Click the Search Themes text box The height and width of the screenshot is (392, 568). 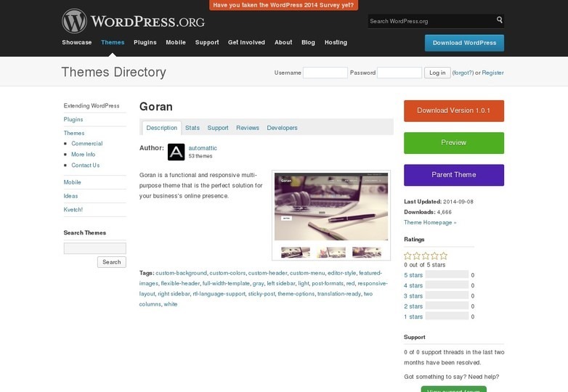(x=94, y=248)
